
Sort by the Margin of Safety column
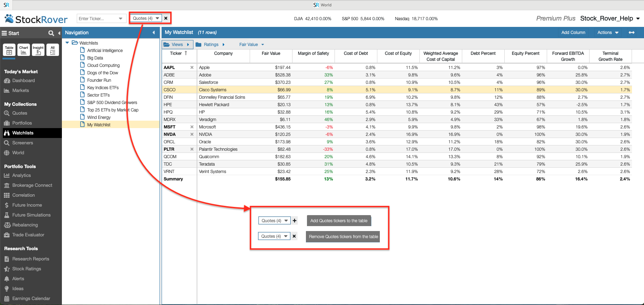(x=313, y=56)
